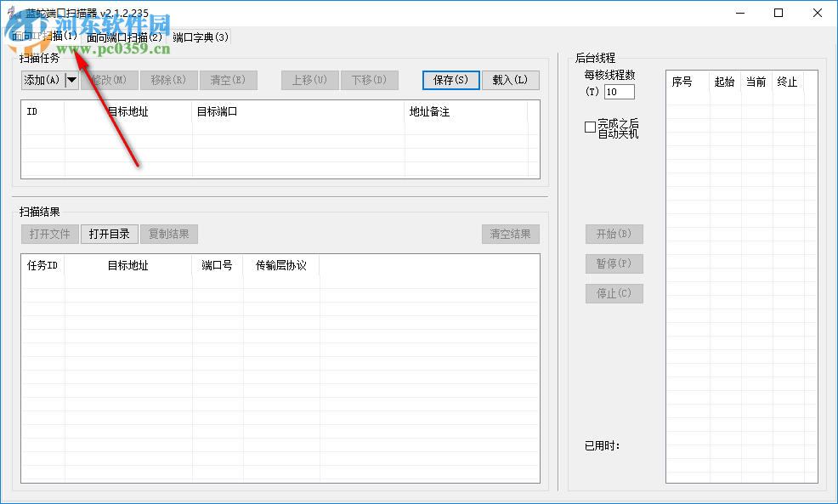Click the 添加(A) button
This screenshot has height=504, width=838.
pos(42,80)
